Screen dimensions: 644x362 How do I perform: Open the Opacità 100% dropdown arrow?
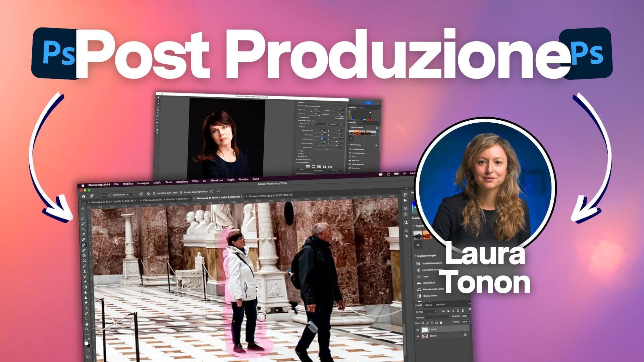[469, 316]
